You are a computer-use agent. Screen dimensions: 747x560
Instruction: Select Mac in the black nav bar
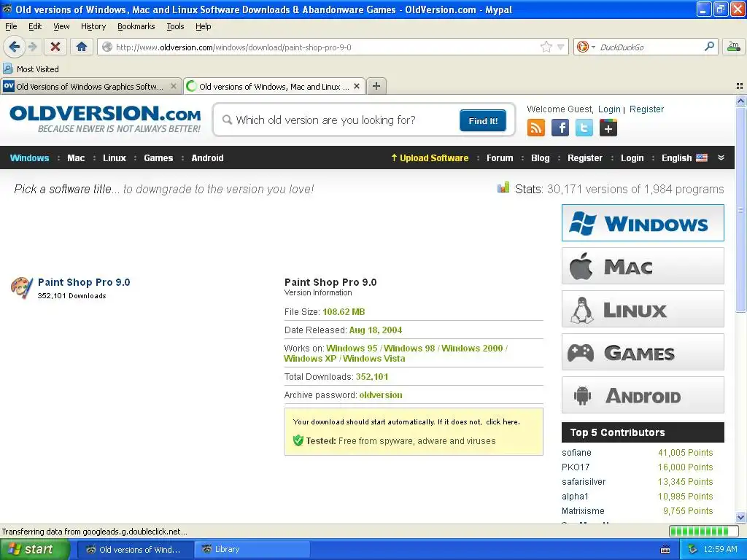pyautogui.click(x=76, y=158)
